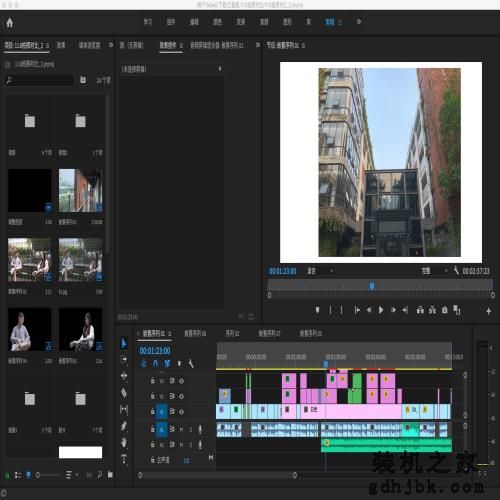The width and height of the screenshot is (500, 500).
Task: Select the Hand tool
Action: coord(124,443)
